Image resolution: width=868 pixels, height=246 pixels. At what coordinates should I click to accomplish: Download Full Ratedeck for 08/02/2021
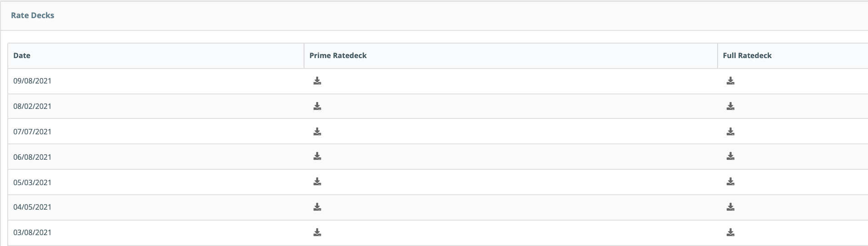click(x=730, y=106)
